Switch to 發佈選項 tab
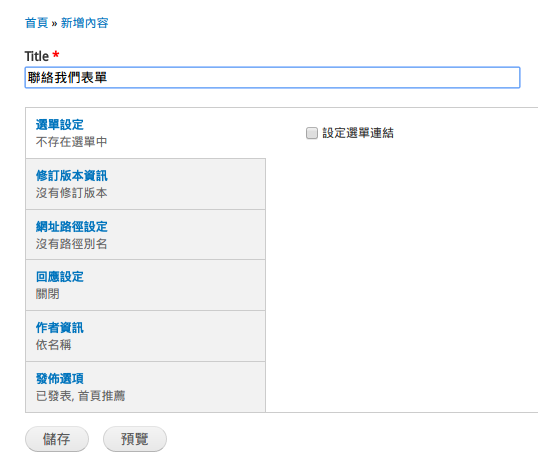The width and height of the screenshot is (538, 467). click(145, 387)
